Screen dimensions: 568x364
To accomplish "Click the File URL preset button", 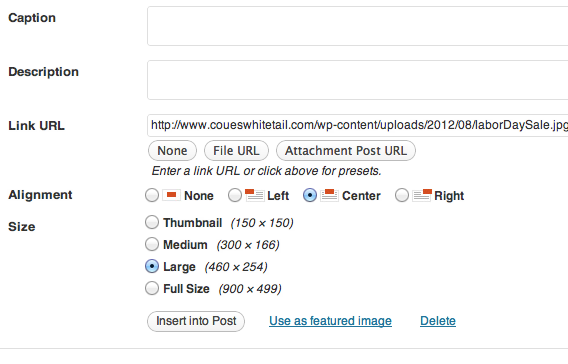I will pyautogui.click(x=236, y=151).
